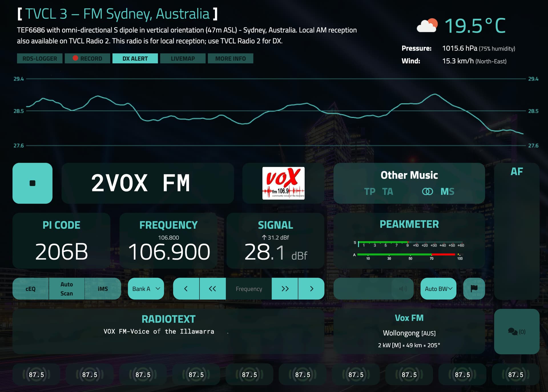Screen dimensions: 548x392
Task: Open the chat panel (0)
Action: click(517, 332)
